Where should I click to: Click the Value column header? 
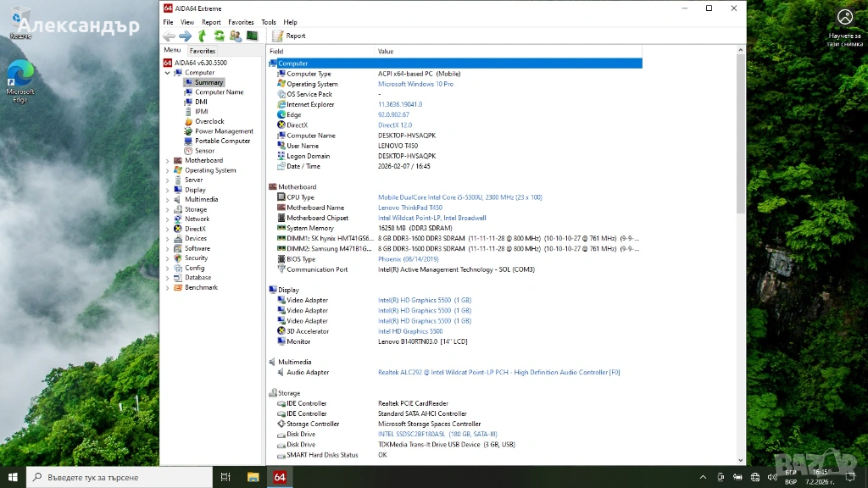tap(386, 52)
